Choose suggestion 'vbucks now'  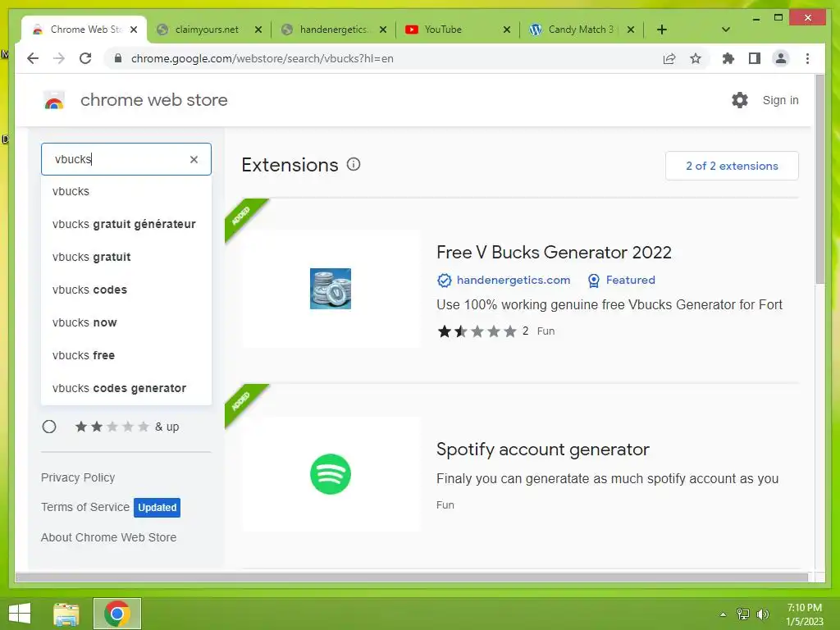pyautogui.click(x=126, y=322)
